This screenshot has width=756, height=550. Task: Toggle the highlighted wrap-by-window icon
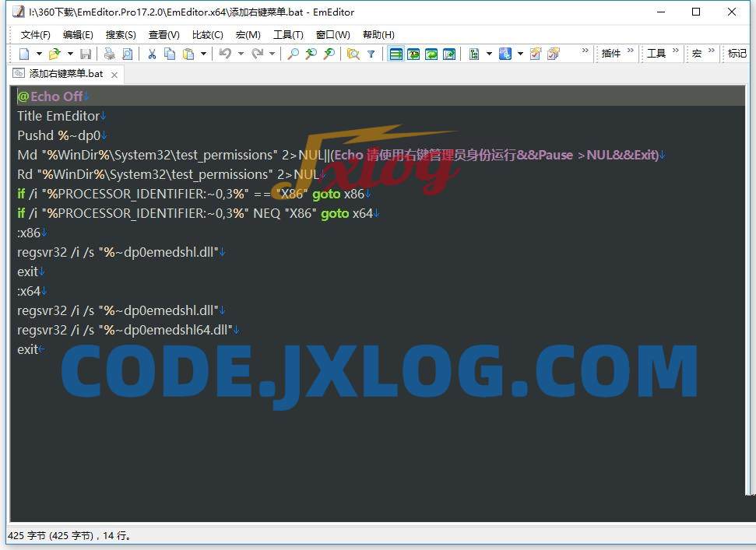point(396,53)
